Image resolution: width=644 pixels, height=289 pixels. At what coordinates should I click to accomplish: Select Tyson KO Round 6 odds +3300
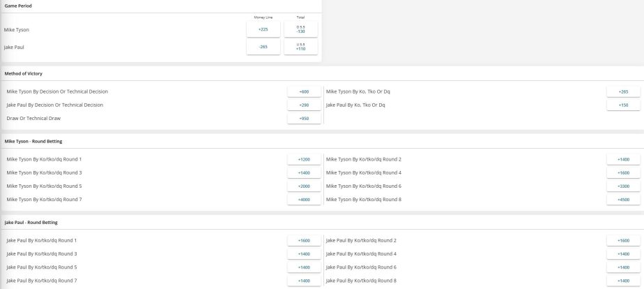[623, 186]
